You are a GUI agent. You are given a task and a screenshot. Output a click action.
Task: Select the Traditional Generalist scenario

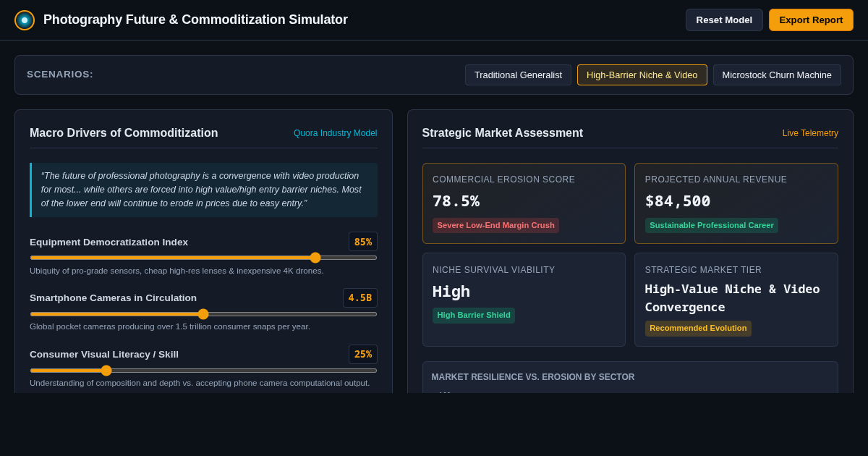tap(518, 75)
